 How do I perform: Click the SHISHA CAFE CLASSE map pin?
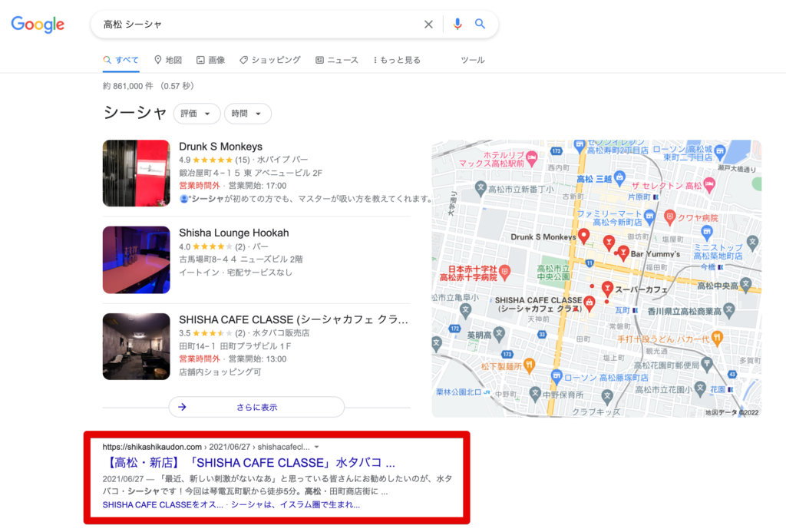pos(589,302)
